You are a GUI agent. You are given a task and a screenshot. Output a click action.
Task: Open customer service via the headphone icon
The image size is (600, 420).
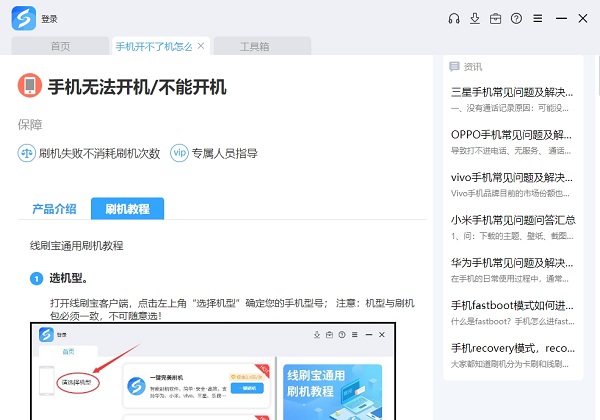[454, 18]
